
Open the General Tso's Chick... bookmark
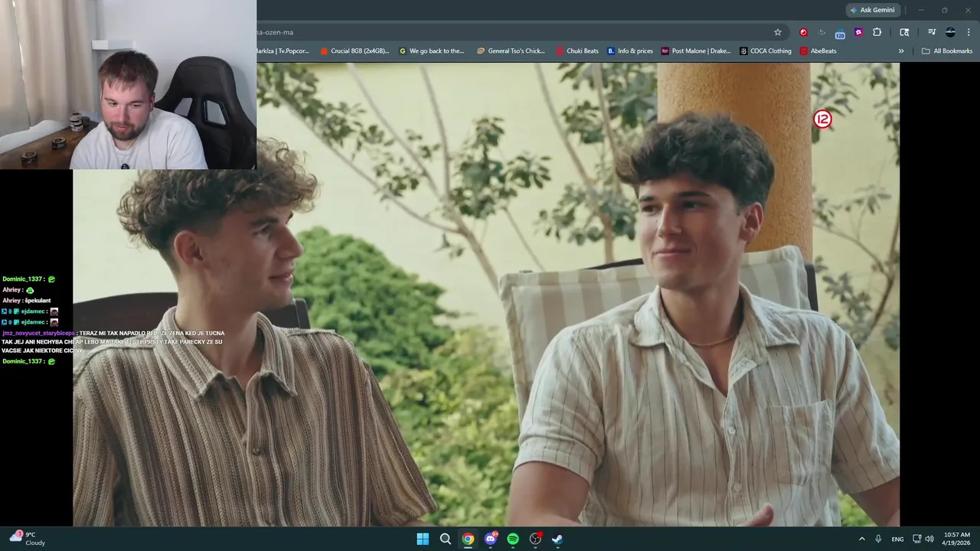click(x=511, y=51)
